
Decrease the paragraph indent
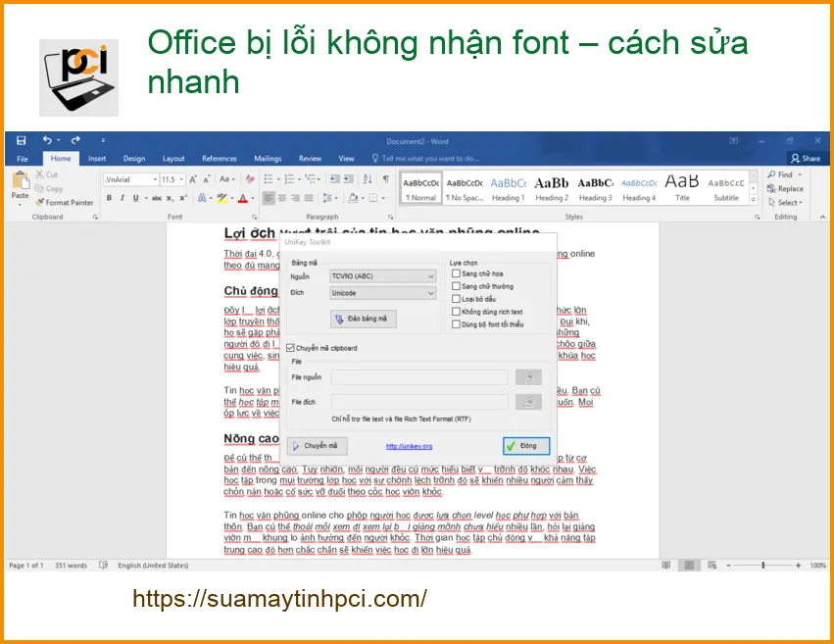tap(335, 179)
